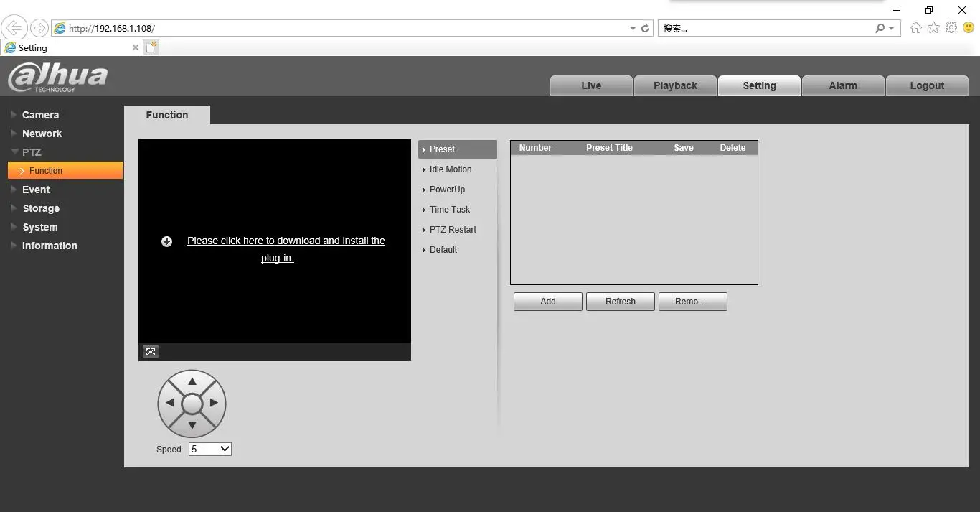Click the PTZ up arrow
Screen dimensions: 980x512
[192, 381]
